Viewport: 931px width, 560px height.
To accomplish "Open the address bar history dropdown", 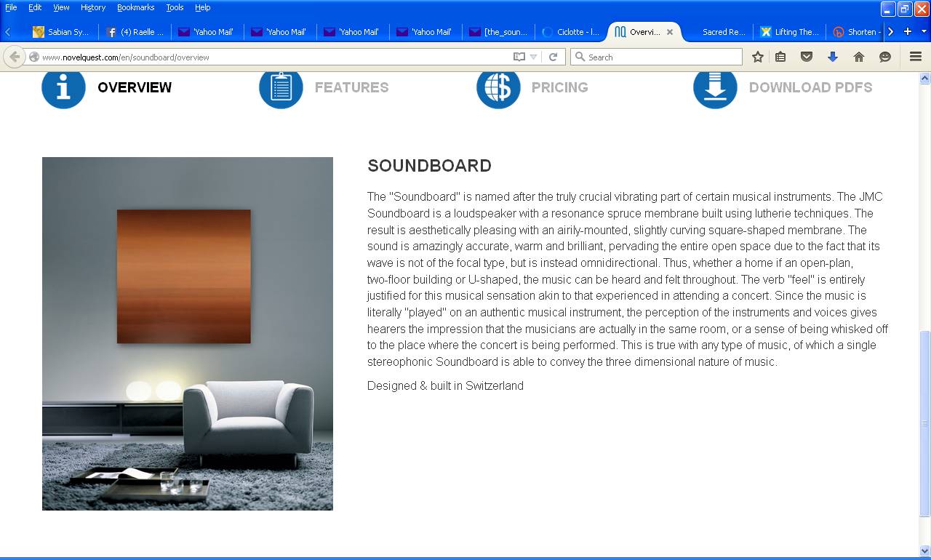I will click(x=533, y=57).
